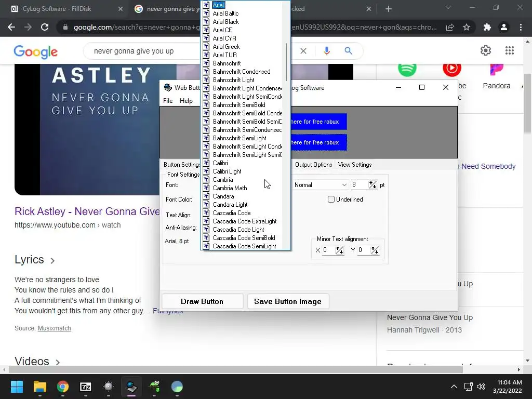Adjust the Minor Text alignment Y stepper
The width and height of the screenshot is (532, 399).
point(375,250)
